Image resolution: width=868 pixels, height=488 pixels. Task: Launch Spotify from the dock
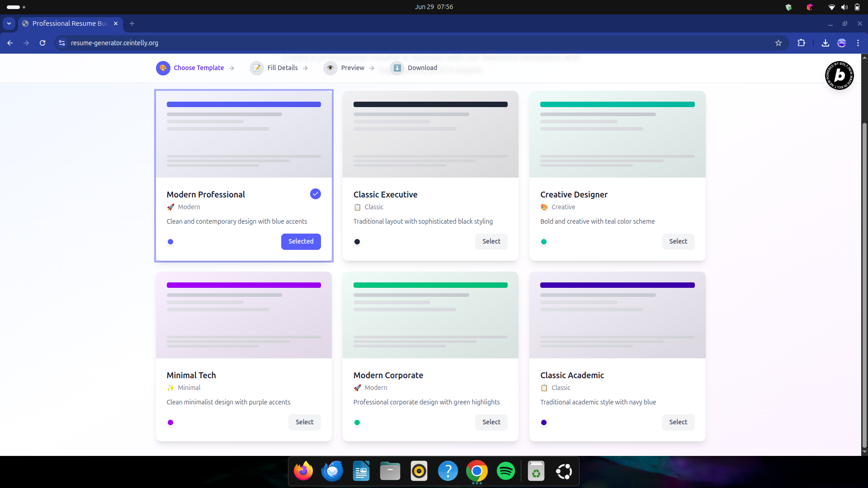coord(505,471)
